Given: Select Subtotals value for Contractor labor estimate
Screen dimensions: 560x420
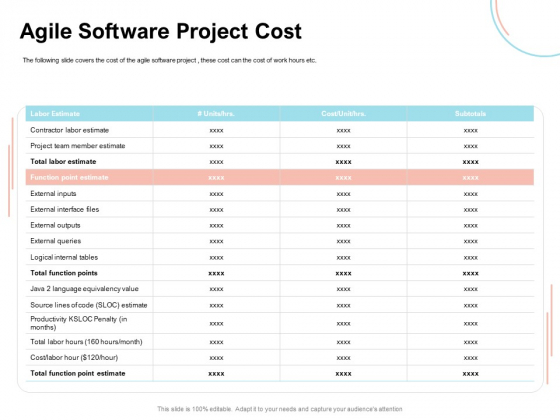Looking at the screenshot, I should (x=471, y=131).
